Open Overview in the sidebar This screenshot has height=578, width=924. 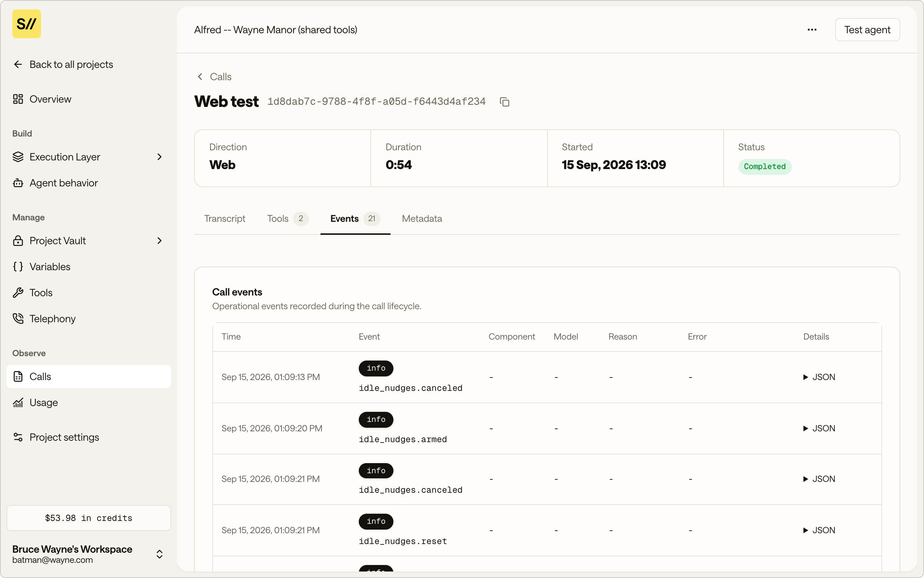coord(88,99)
